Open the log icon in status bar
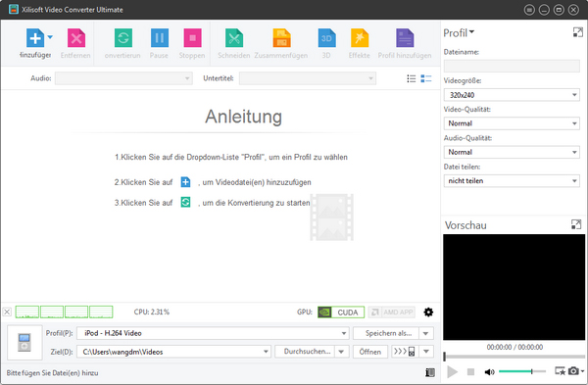Viewport: 588px width, 385px height. (430, 372)
